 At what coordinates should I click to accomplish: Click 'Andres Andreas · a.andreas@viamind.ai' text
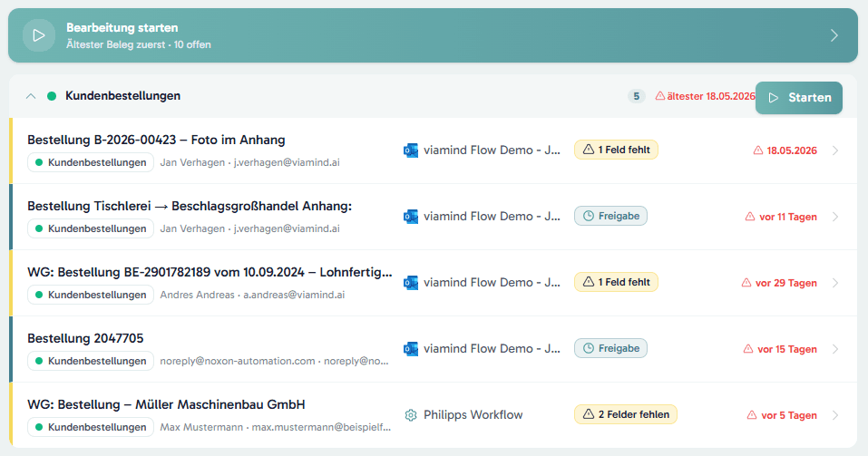[252, 295]
